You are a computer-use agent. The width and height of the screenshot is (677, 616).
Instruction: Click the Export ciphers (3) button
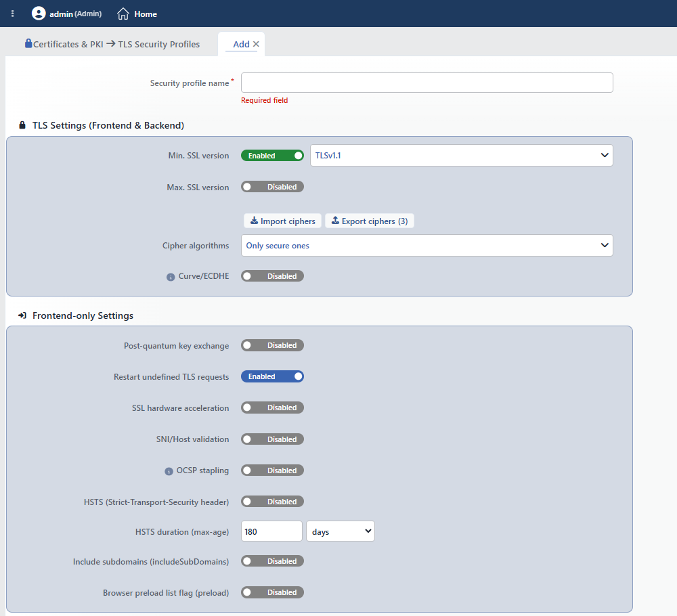tap(370, 221)
